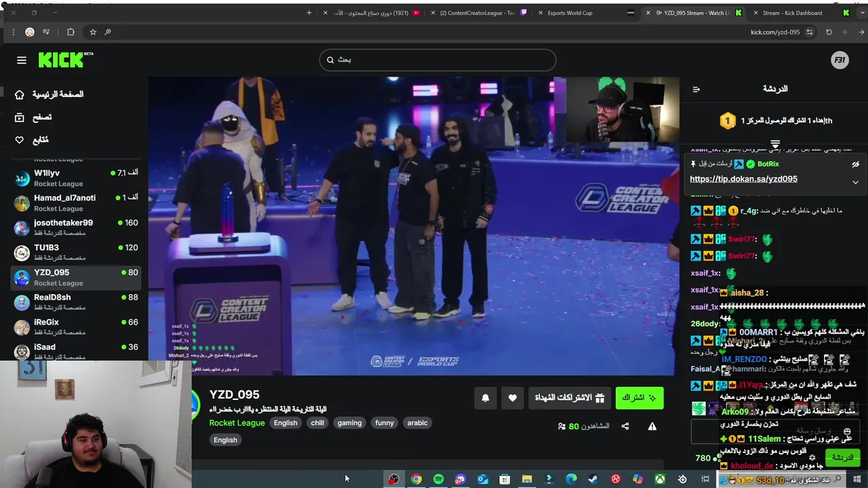
Task: Reload the page
Action: pyautogui.click(x=829, y=32)
